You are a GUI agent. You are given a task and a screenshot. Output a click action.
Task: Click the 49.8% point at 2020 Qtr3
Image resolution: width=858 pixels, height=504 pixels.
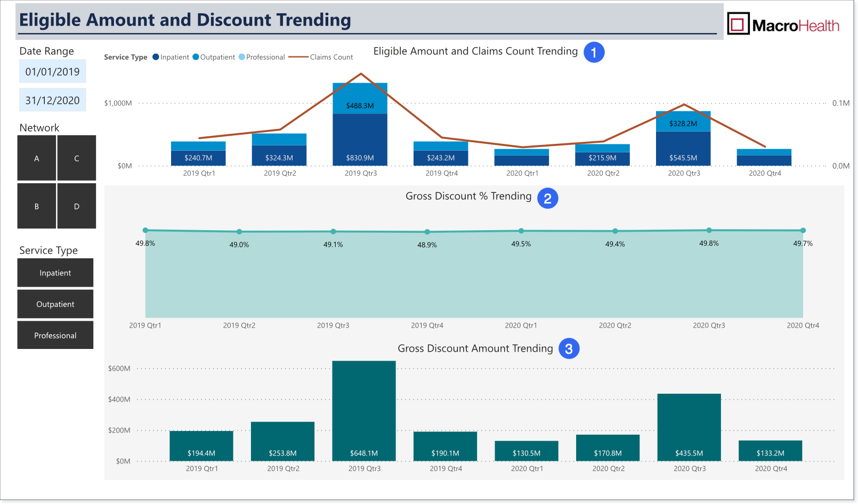point(709,230)
